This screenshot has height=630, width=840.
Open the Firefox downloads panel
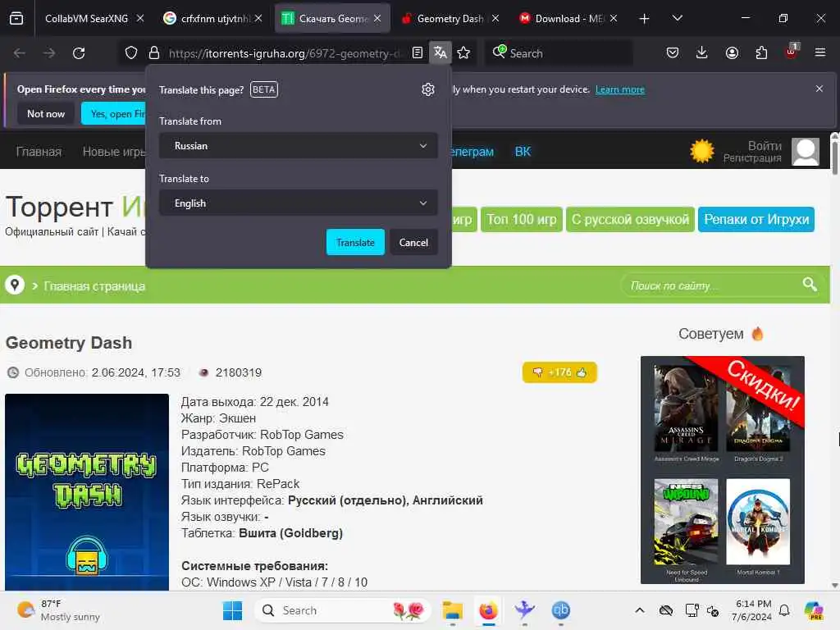[x=702, y=52]
